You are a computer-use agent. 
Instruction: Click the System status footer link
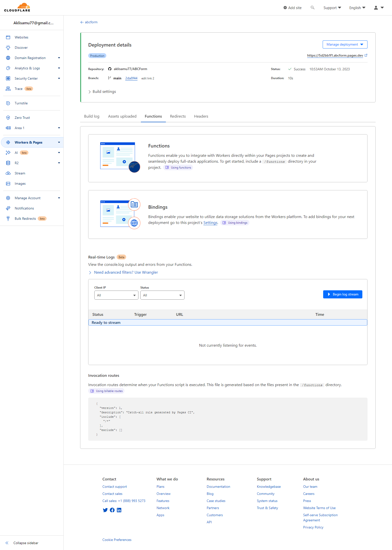(x=267, y=501)
